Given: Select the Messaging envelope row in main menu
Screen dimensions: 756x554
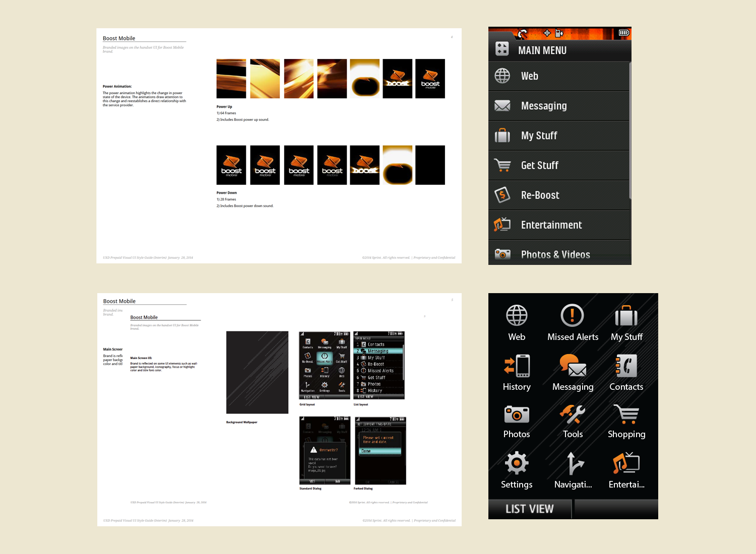Looking at the screenshot, I should tap(559, 106).
